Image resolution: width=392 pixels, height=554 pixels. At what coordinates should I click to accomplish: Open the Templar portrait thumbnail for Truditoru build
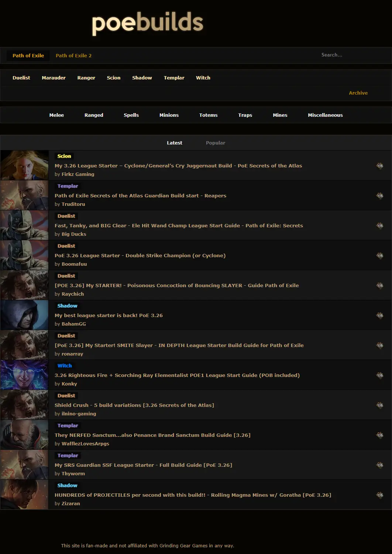pos(24,195)
